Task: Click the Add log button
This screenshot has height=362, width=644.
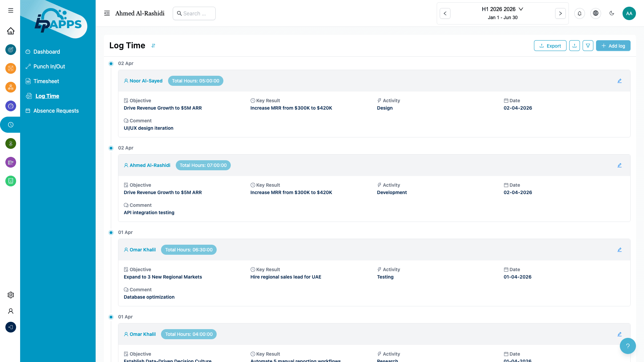Action: (x=613, y=46)
